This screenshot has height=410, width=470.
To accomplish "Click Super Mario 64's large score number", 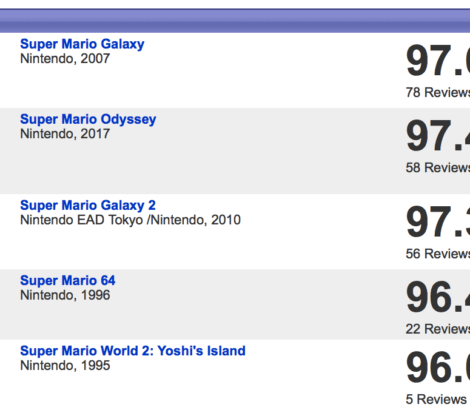I will tap(438, 297).
